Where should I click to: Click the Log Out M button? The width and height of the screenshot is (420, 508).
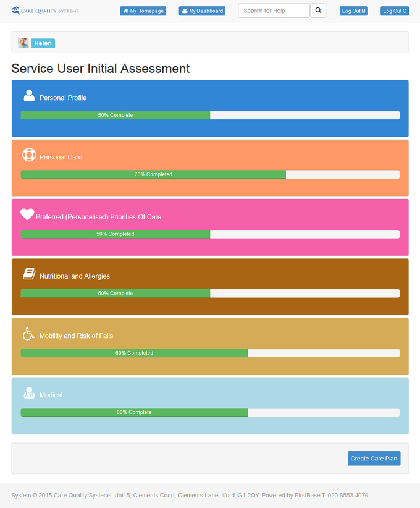[354, 11]
